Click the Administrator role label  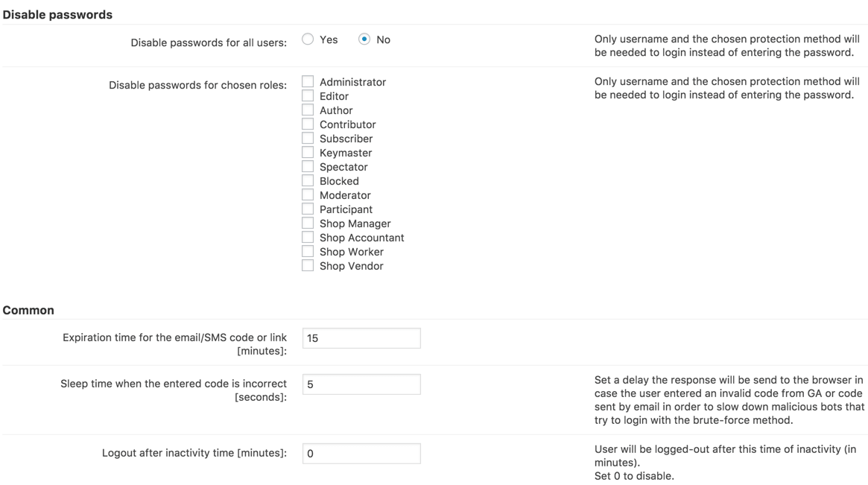point(352,82)
